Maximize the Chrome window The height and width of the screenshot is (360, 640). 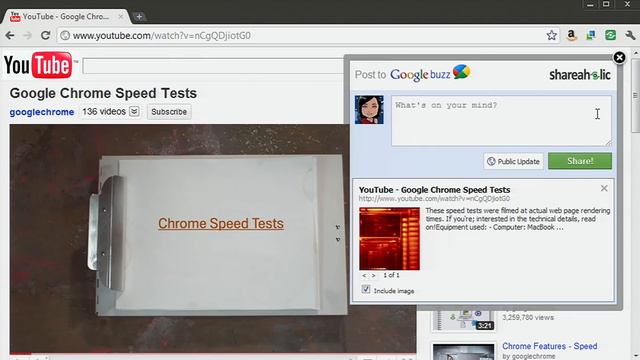[x=607, y=4]
